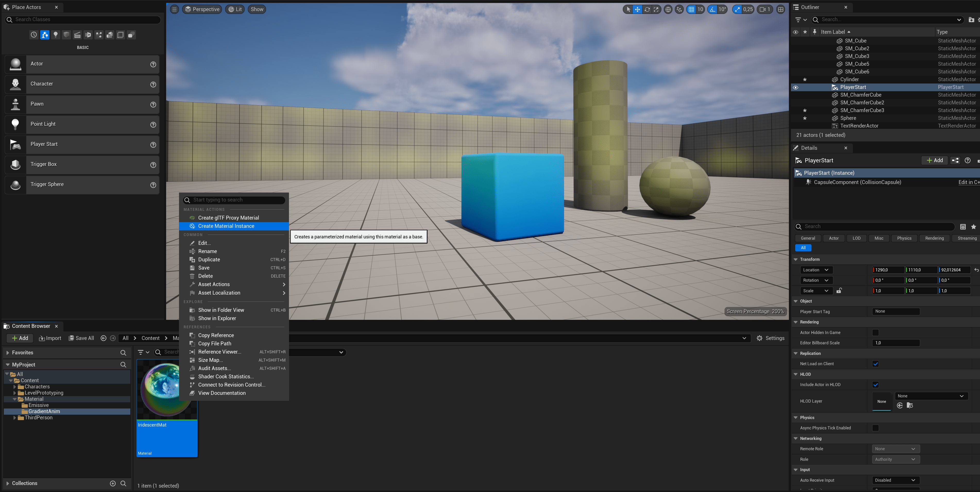Screen dimensions: 980x492
Task: Toggle rotation angle snapping icon
Action: coord(712,10)
